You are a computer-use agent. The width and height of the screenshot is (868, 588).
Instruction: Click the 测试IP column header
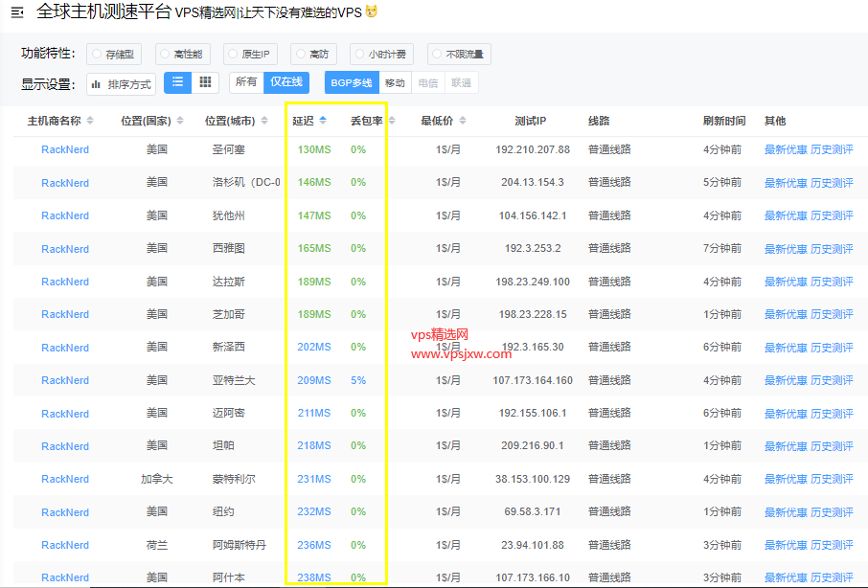[531, 121]
